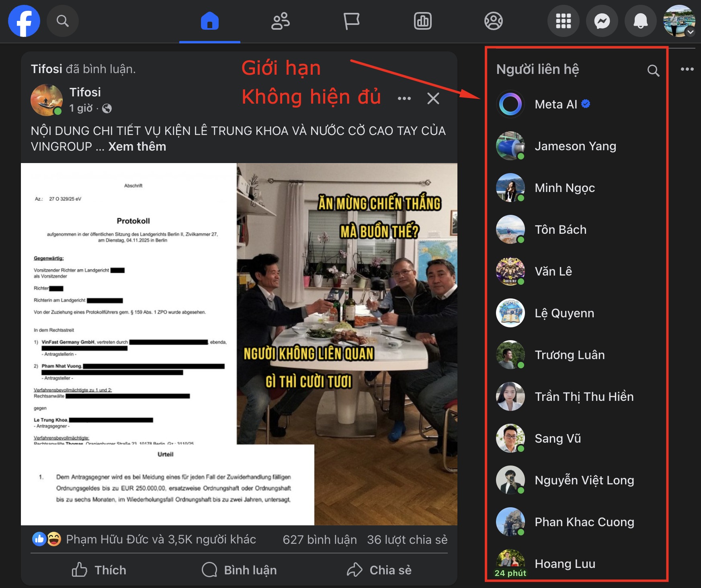Open the 627 bình luận link
The width and height of the screenshot is (701, 588).
pos(320,539)
